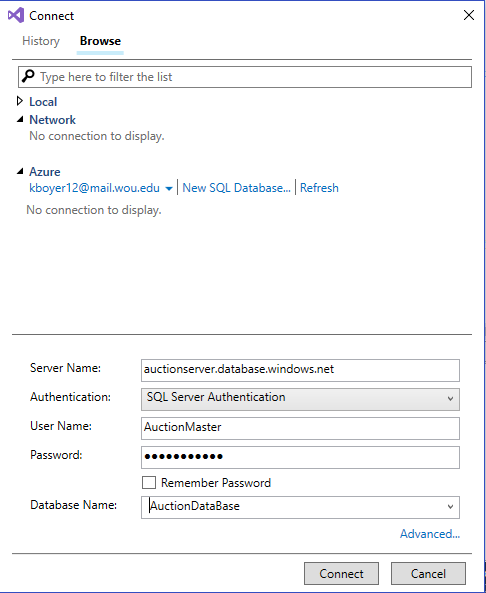Open the kboyer12@mail.wou.edu account dropdown
486x593 pixels.
click(x=169, y=188)
